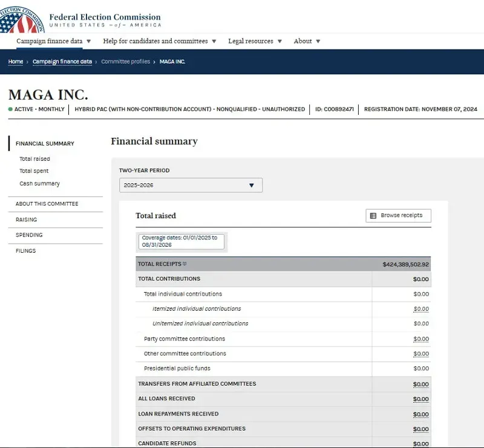Open the RAISING section
Image resolution: width=484 pixels, height=448 pixels.
click(x=26, y=219)
